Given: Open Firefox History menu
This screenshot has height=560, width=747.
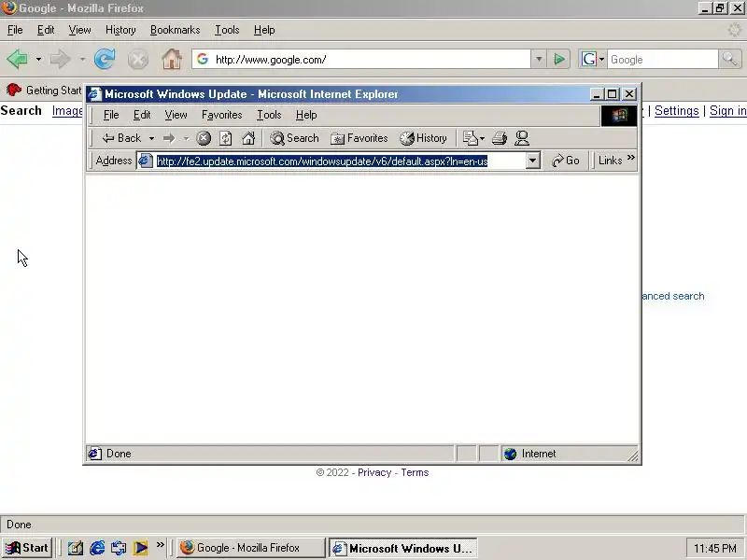Looking at the screenshot, I should [120, 30].
